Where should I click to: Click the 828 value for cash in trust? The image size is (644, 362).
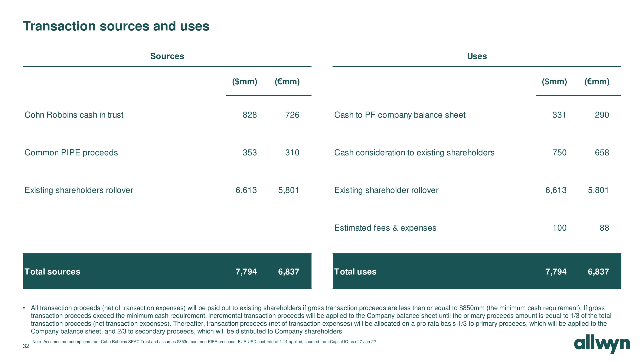pyautogui.click(x=249, y=115)
